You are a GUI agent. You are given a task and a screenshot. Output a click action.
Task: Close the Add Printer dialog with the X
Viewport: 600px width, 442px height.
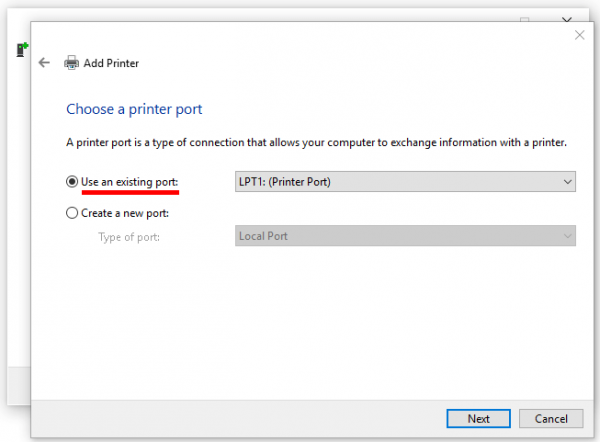pos(579,35)
